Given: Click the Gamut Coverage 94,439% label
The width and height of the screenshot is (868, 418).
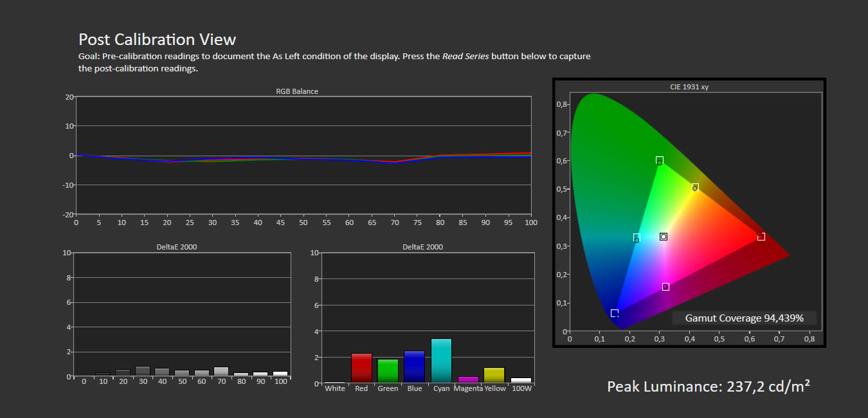Looking at the screenshot, I should (x=744, y=318).
